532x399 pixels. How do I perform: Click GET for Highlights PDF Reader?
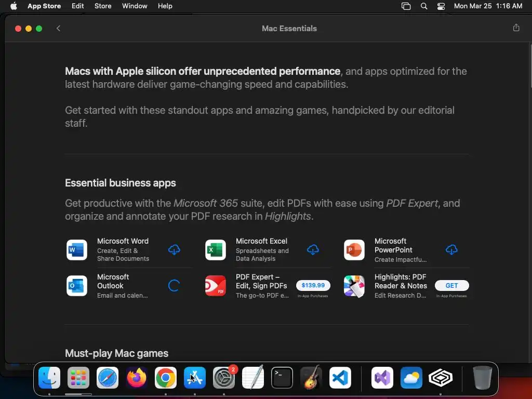451,286
